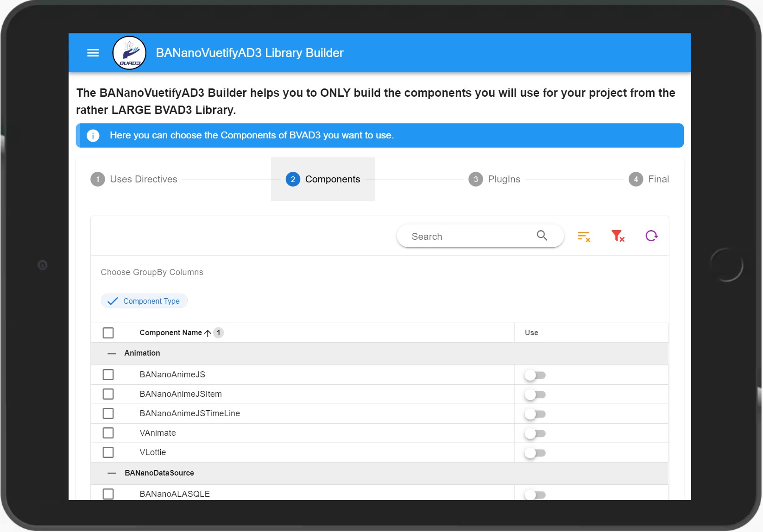Click the info icon in the blue banner
Viewport: 763px width, 532px height.
(93, 135)
